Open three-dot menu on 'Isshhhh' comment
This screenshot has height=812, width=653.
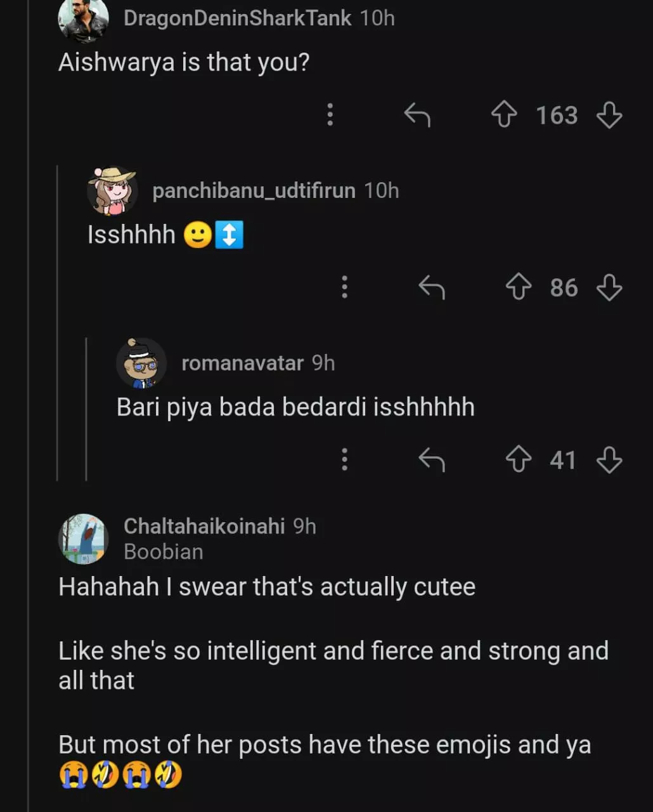[344, 287]
